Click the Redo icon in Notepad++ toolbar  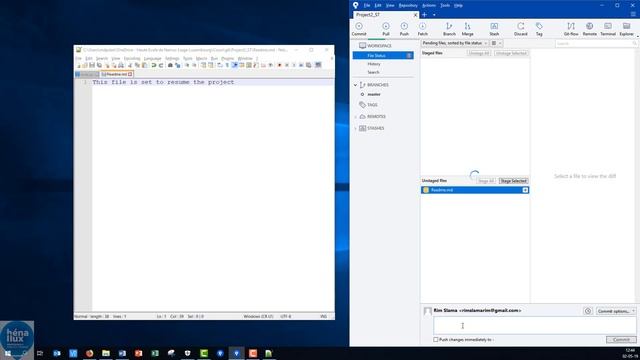tap(161, 65)
